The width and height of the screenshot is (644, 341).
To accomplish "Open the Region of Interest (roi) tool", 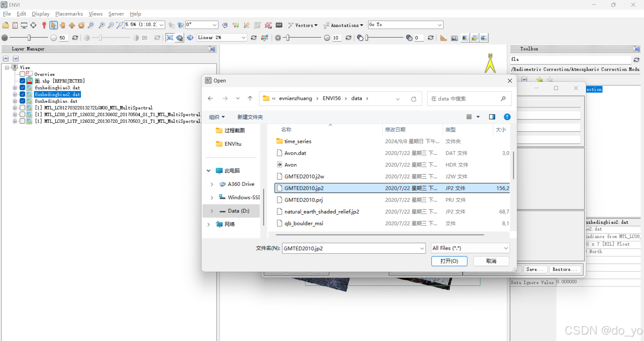I will [x=268, y=25].
